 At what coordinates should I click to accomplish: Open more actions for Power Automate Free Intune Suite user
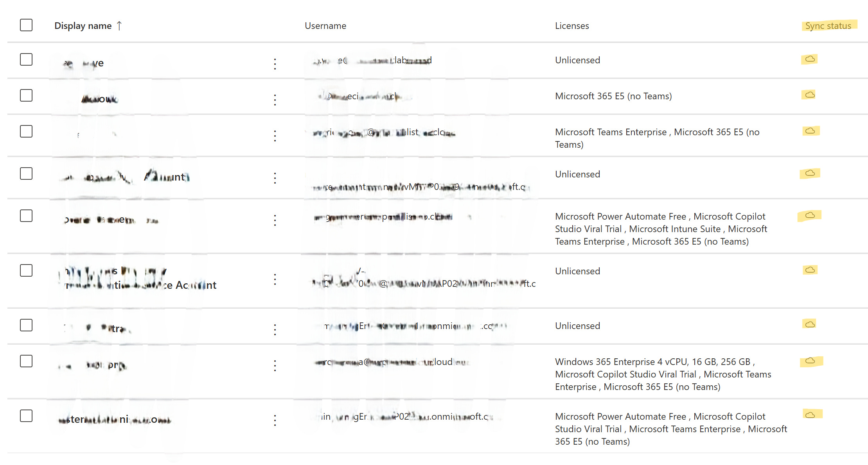(275, 220)
